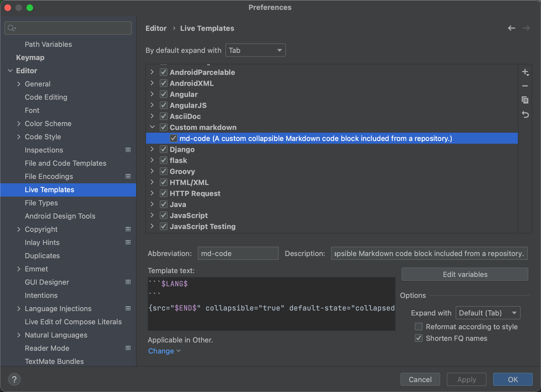Viewport: 541px width, 392px height.
Task: Disable the md-code template checkbox
Action: pyautogui.click(x=173, y=138)
